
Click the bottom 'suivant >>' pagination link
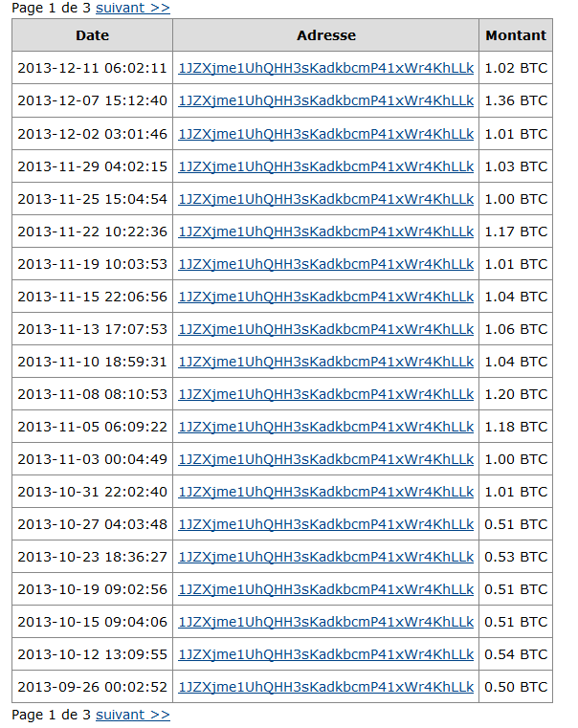point(133,715)
